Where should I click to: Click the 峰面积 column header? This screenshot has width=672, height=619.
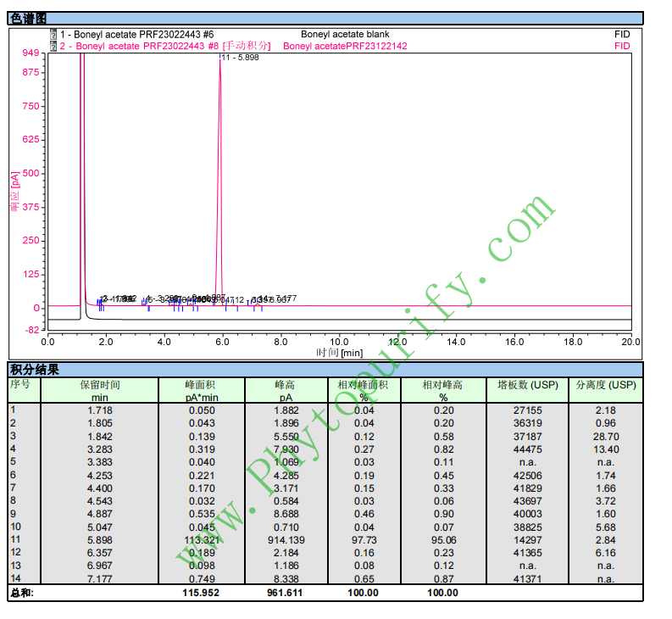click(x=200, y=385)
